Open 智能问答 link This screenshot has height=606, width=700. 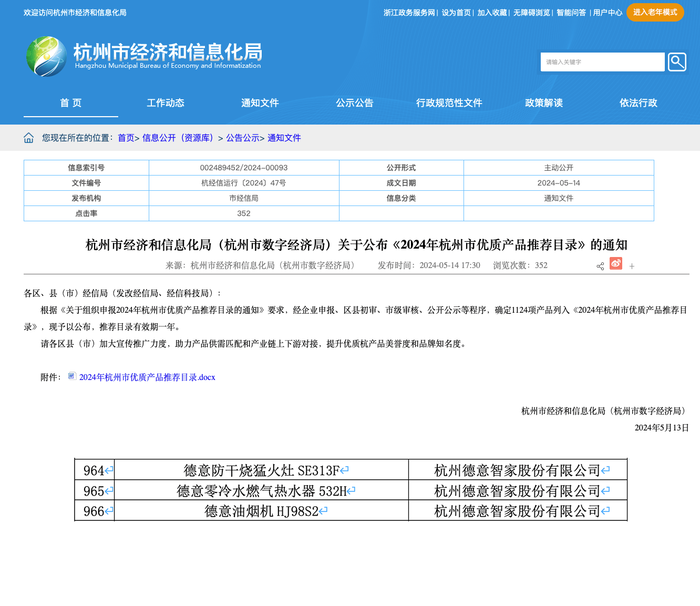(571, 13)
